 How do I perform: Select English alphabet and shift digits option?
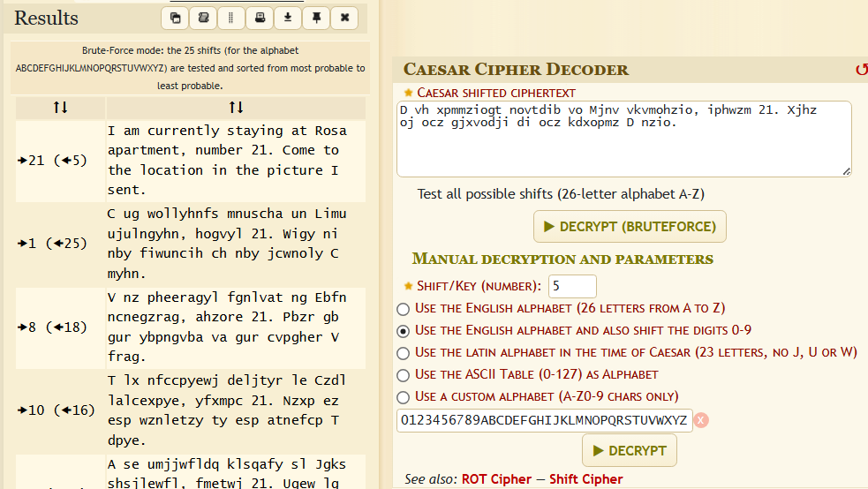click(404, 331)
